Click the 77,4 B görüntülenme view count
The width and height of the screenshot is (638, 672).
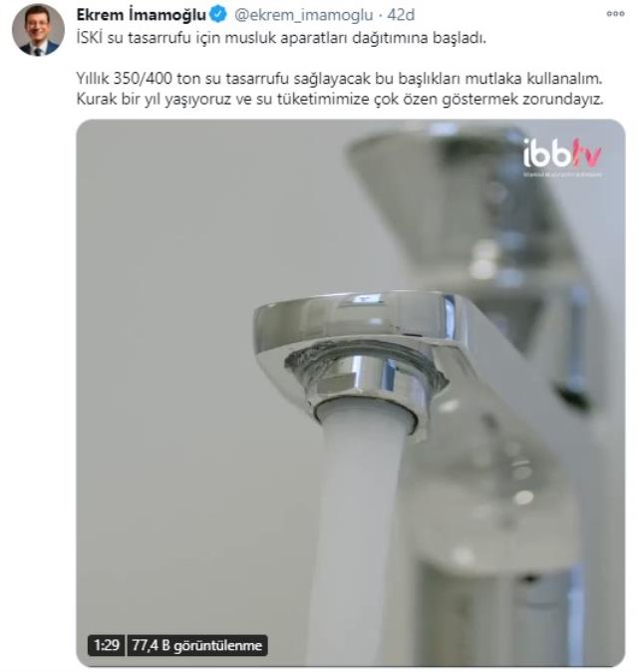click(196, 645)
